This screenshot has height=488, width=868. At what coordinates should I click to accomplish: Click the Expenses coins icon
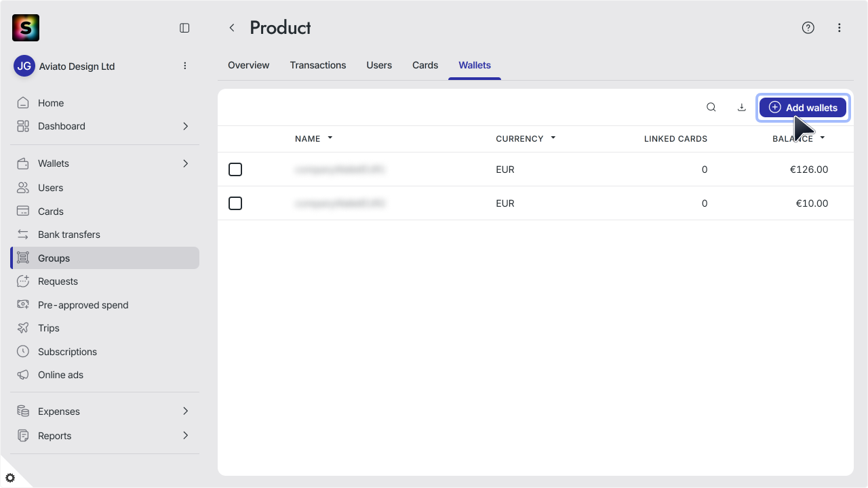23,411
